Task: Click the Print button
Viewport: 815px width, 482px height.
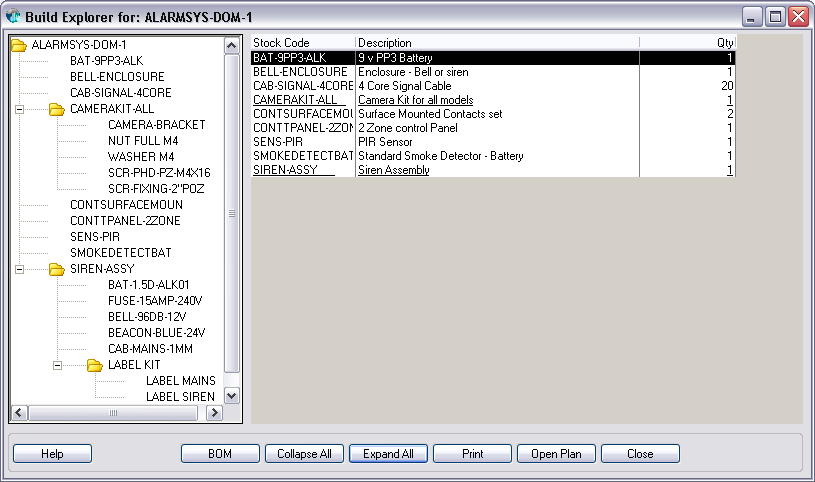Action: [472, 454]
